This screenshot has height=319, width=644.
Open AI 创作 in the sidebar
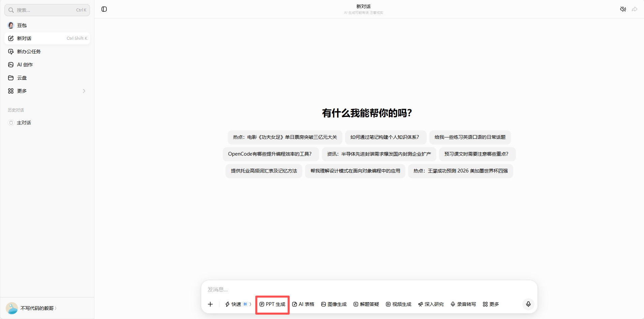tap(47, 65)
